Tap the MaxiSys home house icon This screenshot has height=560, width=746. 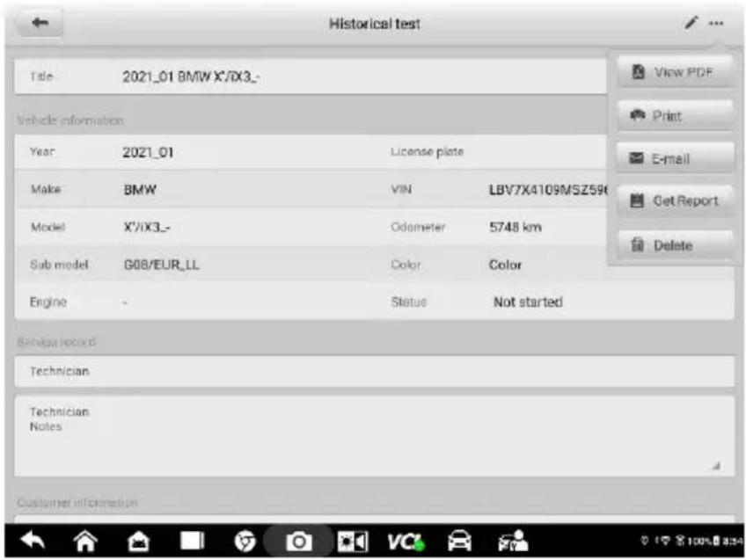point(138,542)
